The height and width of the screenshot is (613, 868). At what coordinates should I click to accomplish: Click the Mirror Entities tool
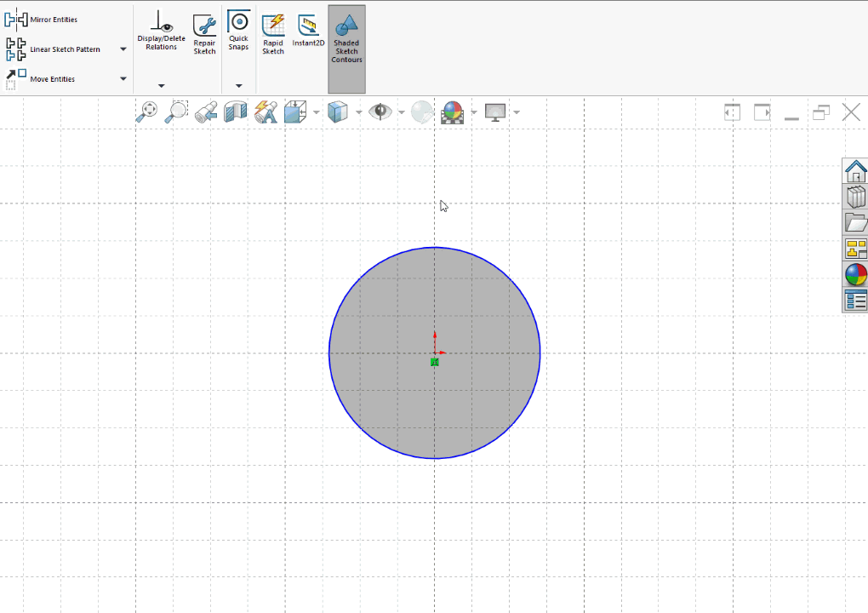41,20
